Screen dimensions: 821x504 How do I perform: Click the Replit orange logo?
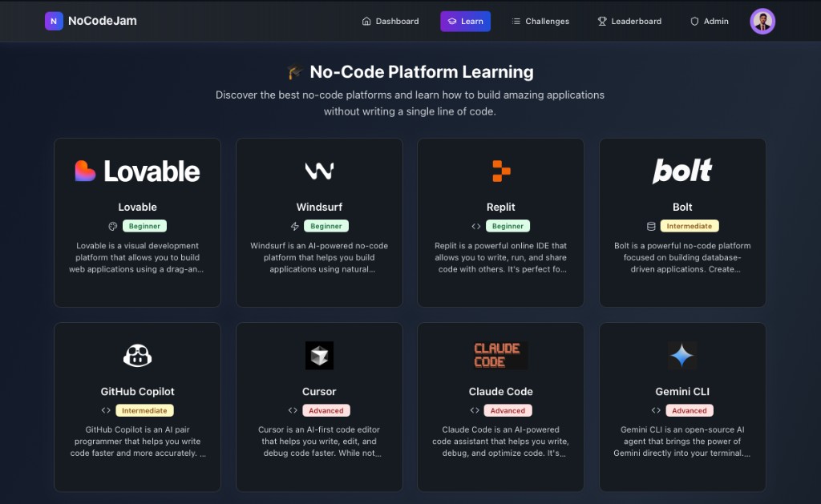pos(501,171)
